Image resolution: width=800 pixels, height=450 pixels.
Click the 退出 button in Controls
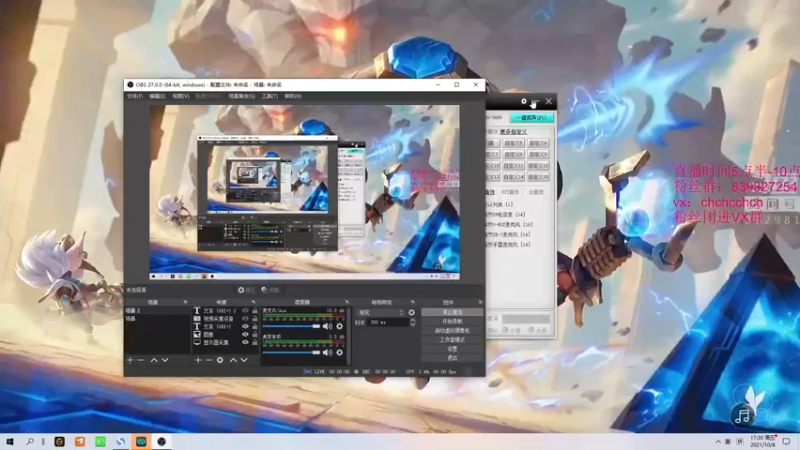click(452, 358)
